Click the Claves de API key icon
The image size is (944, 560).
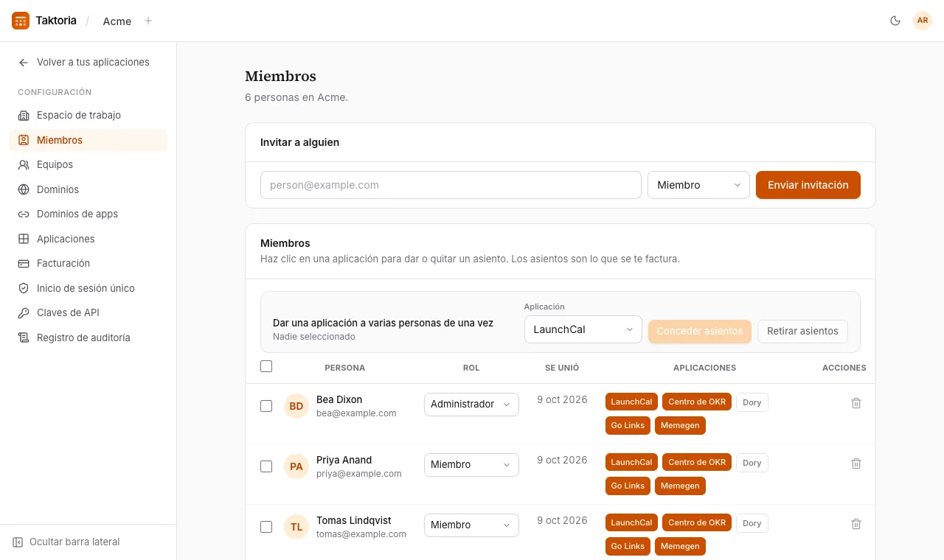(24, 312)
